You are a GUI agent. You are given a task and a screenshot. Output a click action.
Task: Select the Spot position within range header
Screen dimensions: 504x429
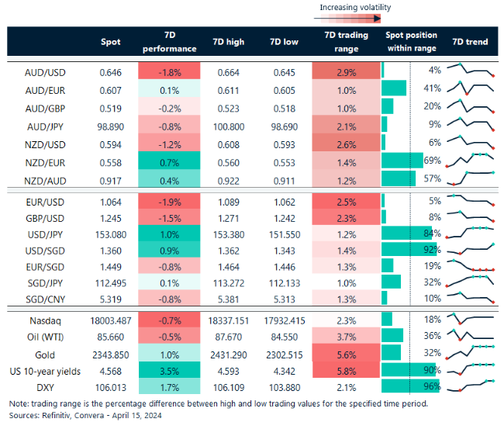pos(411,41)
